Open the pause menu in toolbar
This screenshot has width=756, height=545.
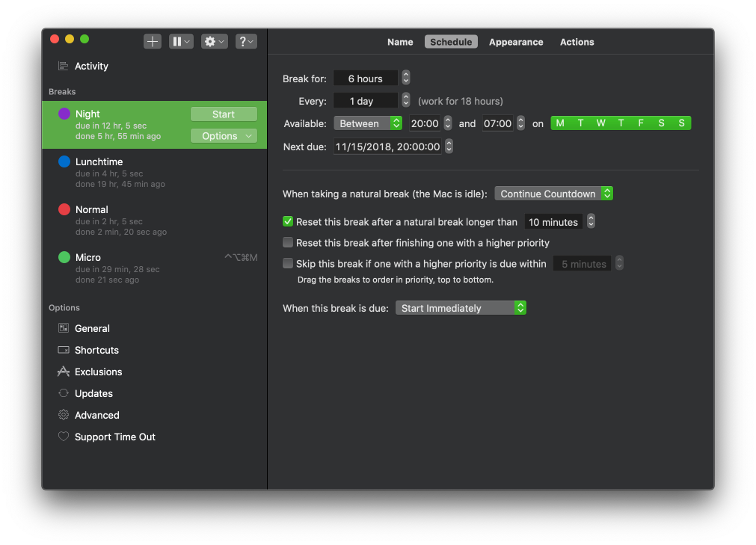click(x=181, y=41)
